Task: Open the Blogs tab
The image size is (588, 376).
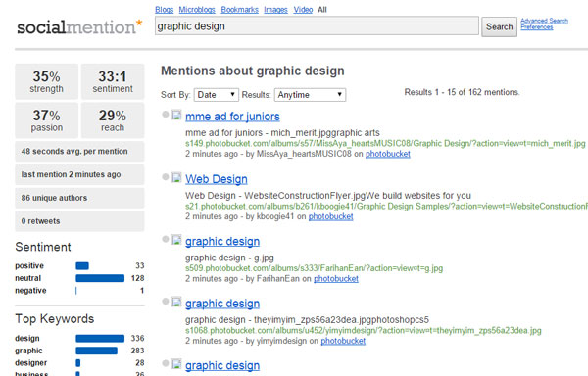Action: [x=165, y=10]
